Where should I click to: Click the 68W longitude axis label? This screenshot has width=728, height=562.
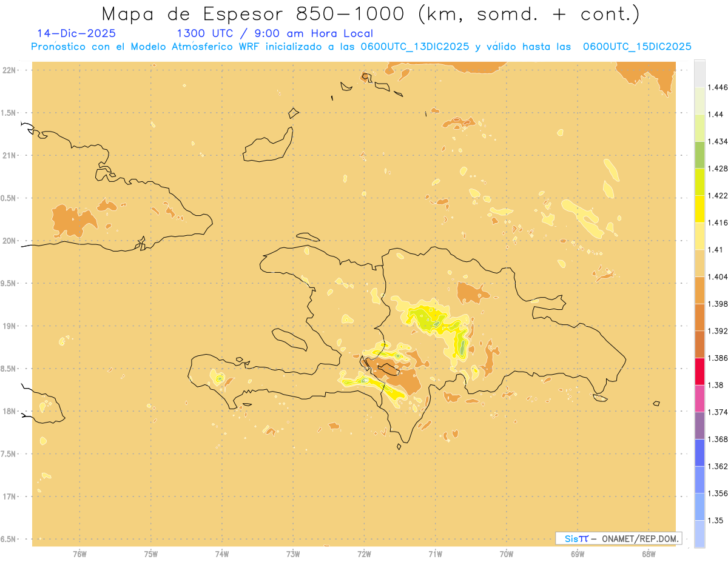tap(649, 554)
